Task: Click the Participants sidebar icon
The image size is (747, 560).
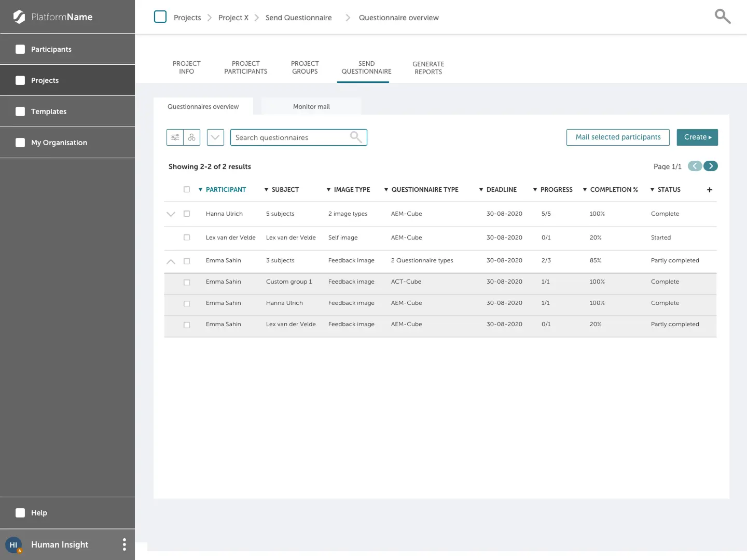Action: [x=20, y=49]
